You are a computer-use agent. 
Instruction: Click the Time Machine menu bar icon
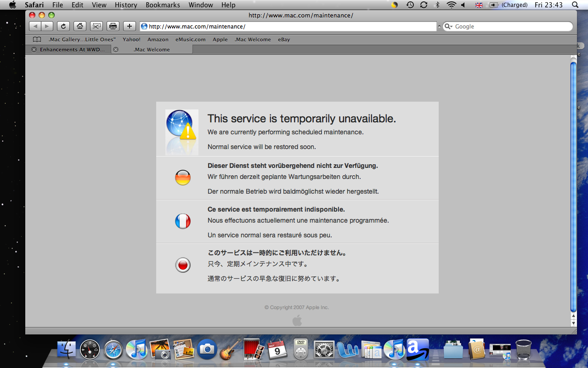coord(410,5)
